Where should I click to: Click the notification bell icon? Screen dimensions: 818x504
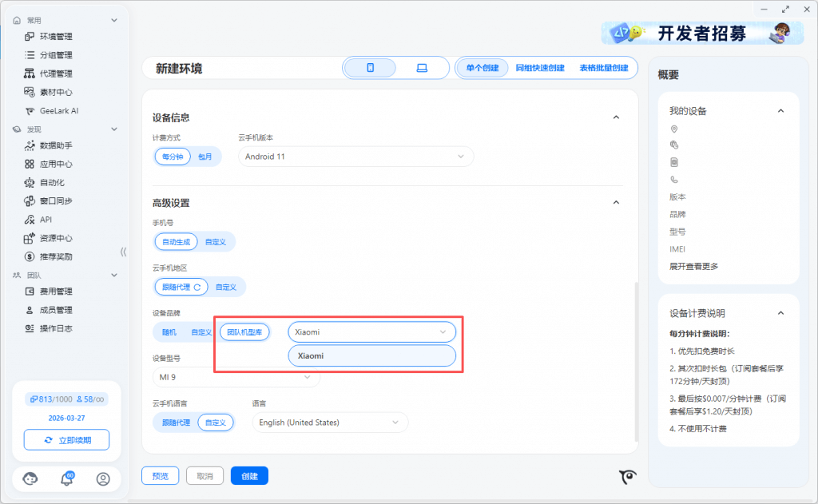coord(67,479)
